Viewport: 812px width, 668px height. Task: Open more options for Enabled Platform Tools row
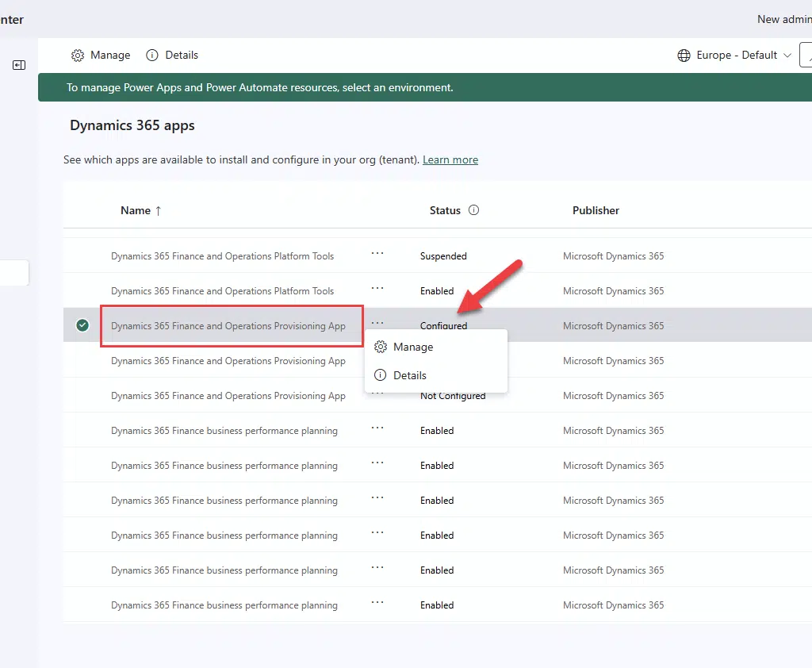(x=377, y=289)
